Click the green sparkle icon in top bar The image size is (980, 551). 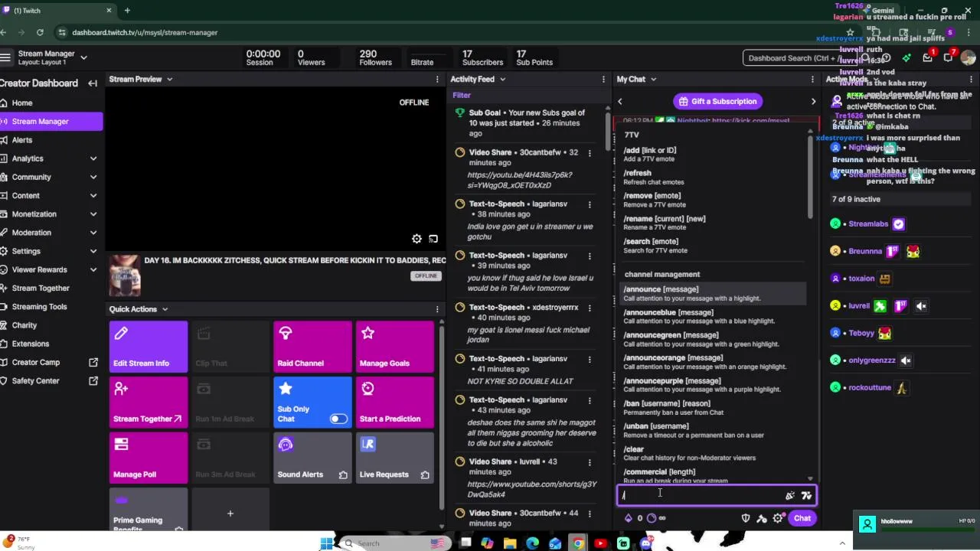click(906, 57)
